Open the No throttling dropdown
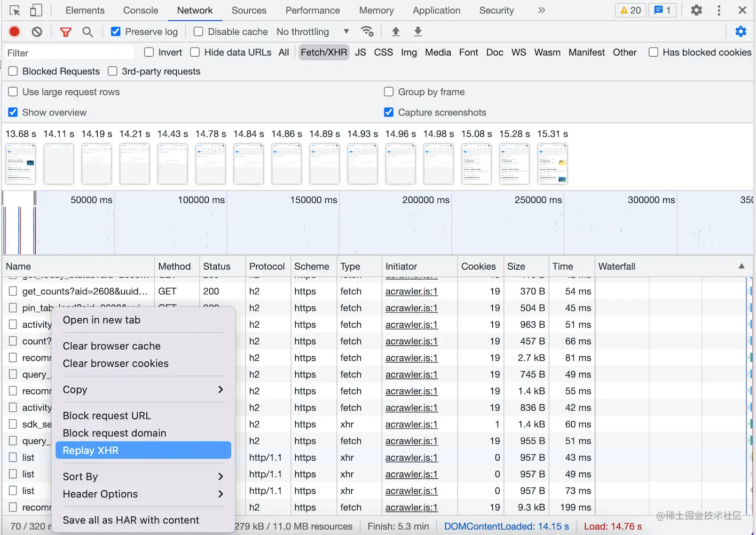Image resolution: width=756 pixels, height=535 pixels. tap(313, 32)
